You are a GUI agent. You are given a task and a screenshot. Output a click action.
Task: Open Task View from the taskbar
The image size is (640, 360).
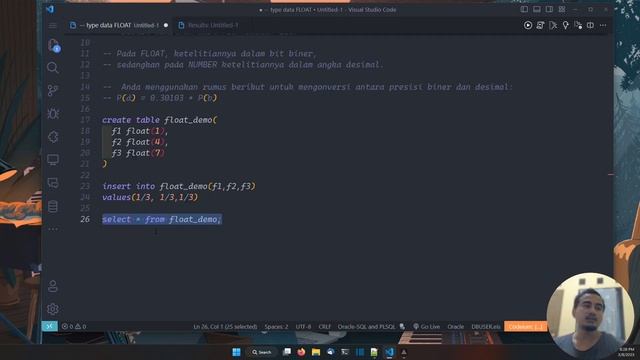287,352
